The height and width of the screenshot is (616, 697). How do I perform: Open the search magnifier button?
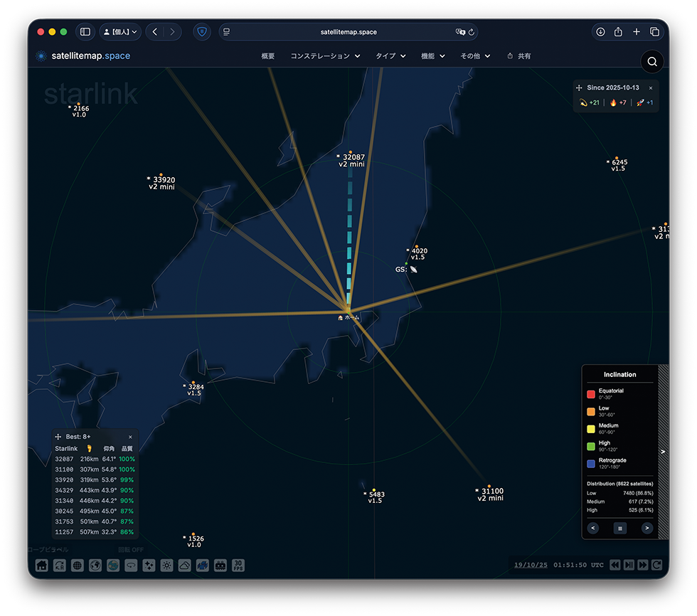(651, 62)
